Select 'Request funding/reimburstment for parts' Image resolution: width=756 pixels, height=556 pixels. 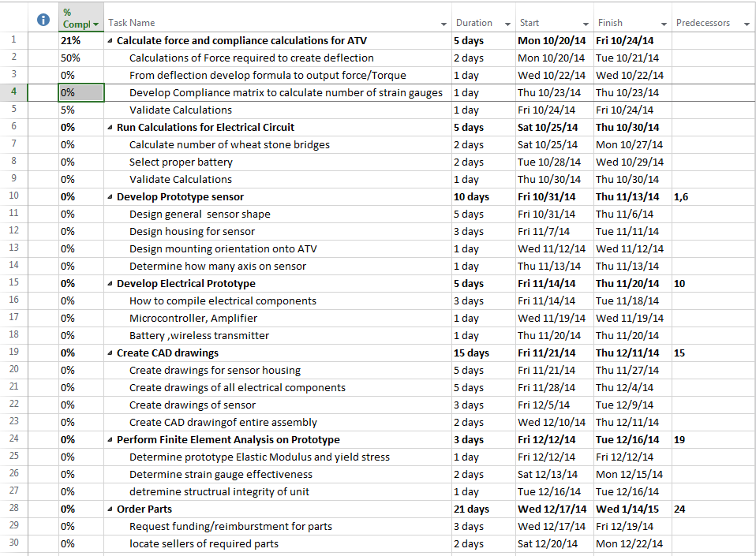click(230, 526)
